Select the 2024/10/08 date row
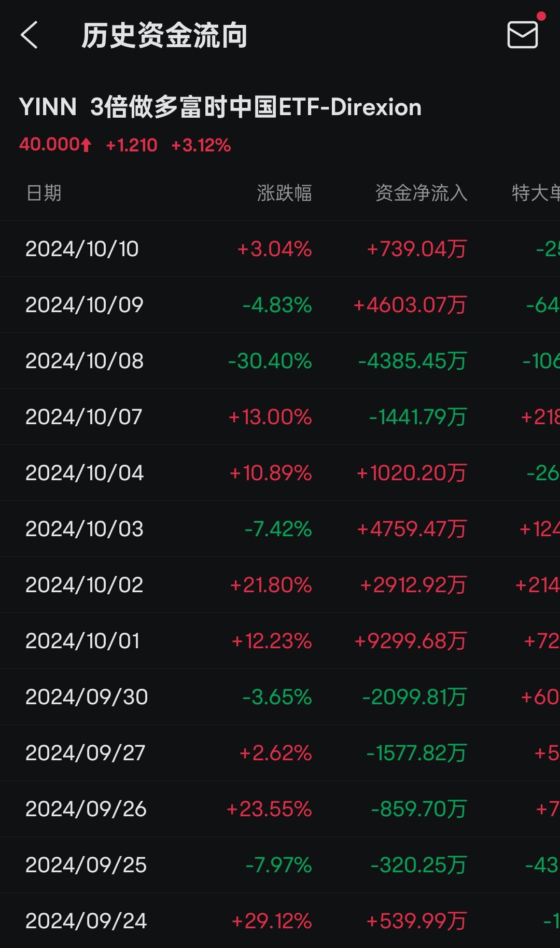The width and height of the screenshot is (560, 948). click(280, 361)
